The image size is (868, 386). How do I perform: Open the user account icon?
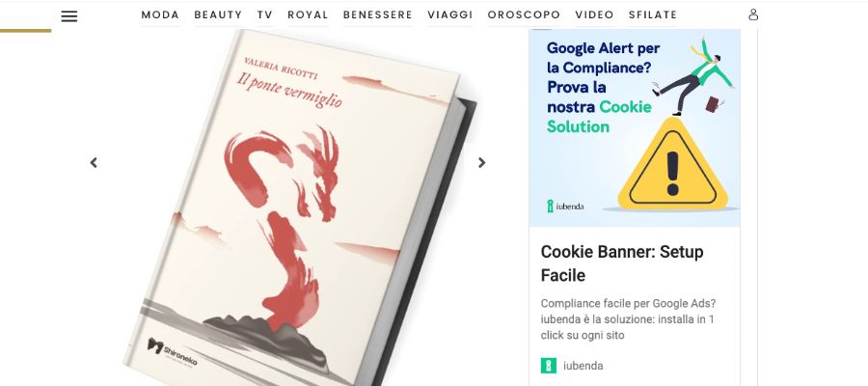pos(753,14)
